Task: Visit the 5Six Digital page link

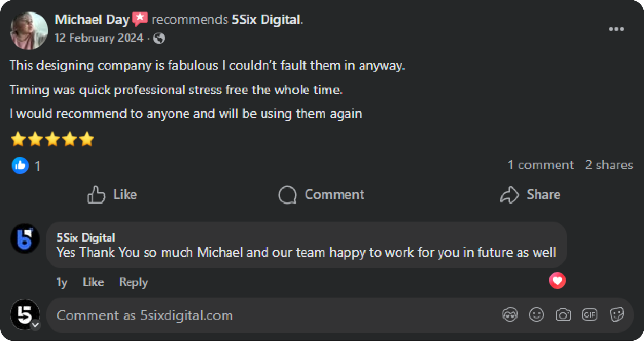Action: point(266,19)
